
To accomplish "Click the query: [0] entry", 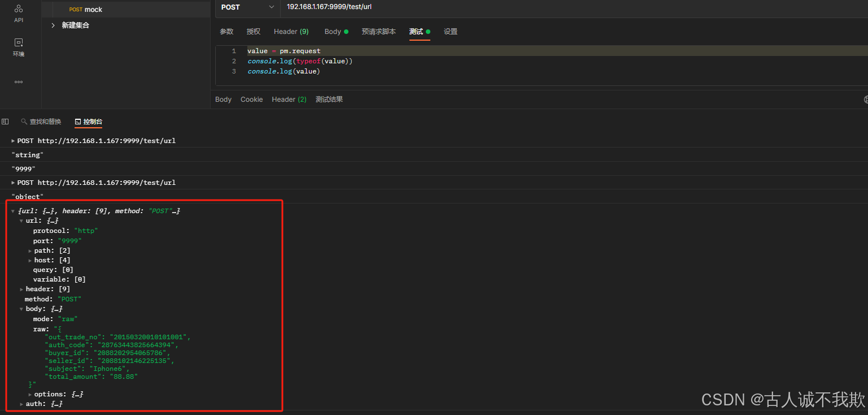I will (x=53, y=270).
